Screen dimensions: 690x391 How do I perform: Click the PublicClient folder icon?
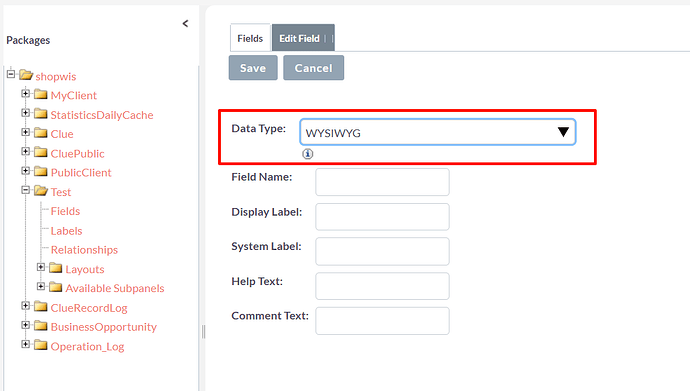pos(40,172)
